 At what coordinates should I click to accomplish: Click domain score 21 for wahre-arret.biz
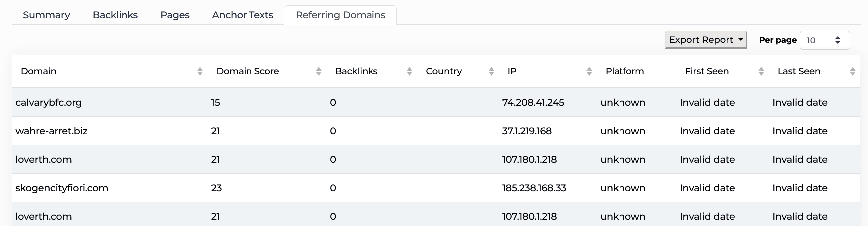215,131
